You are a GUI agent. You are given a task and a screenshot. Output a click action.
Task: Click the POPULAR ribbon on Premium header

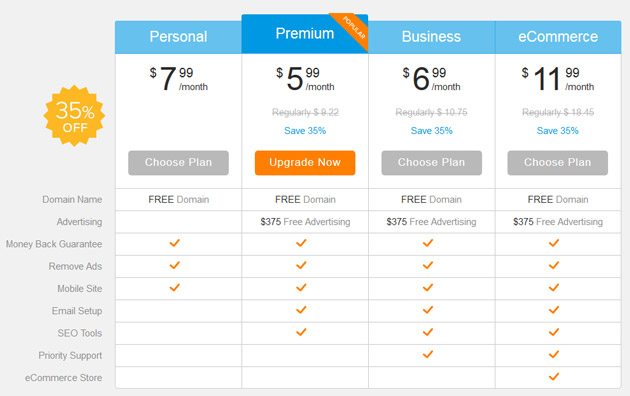tap(354, 28)
